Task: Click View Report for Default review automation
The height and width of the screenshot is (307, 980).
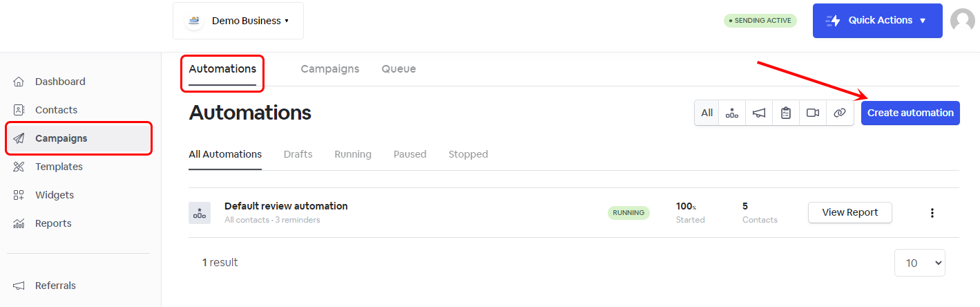Action: (849, 213)
